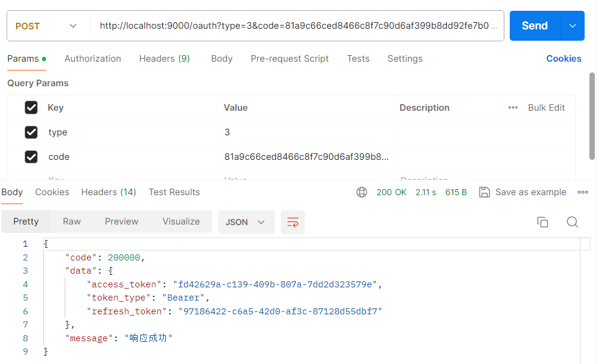Open the Authorization tab
The image size is (602, 364).
(x=92, y=59)
